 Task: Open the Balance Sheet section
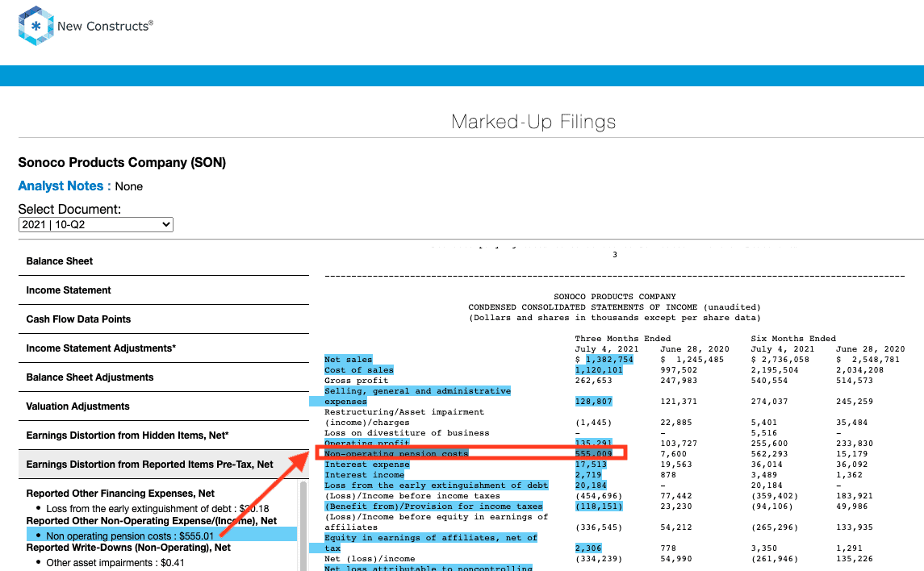click(x=164, y=261)
